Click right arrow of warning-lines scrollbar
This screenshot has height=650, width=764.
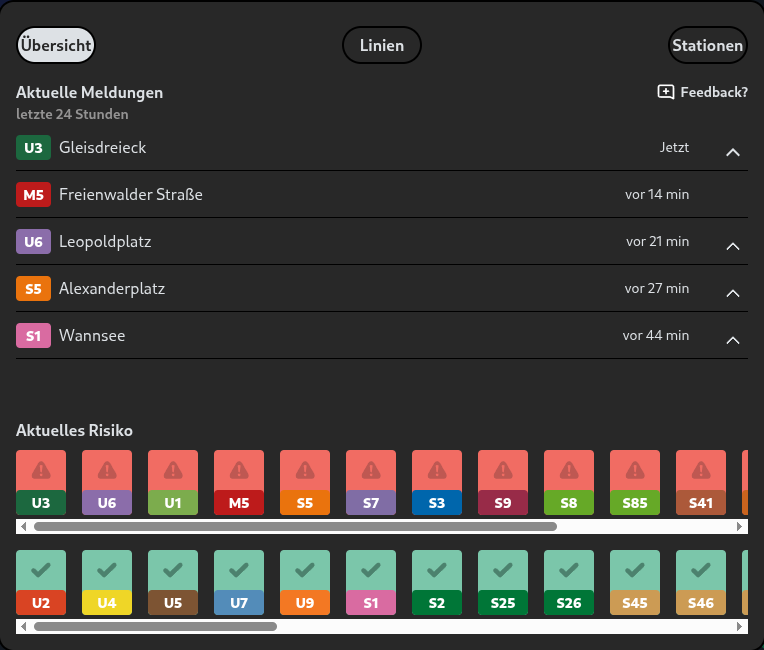click(x=740, y=526)
